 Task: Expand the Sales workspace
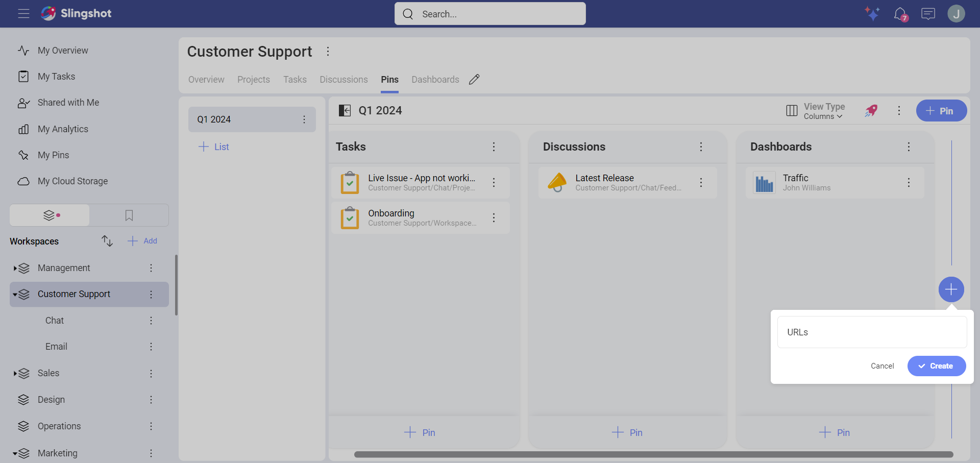click(x=15, y=374)
